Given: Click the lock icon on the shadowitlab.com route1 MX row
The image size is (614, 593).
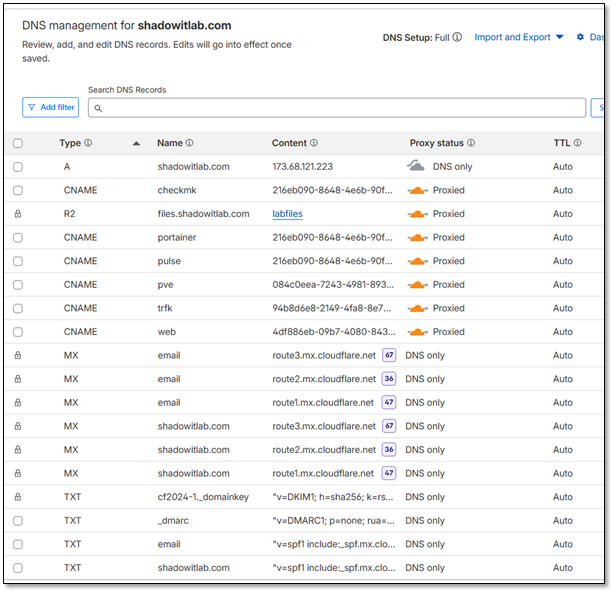Looking at the screenshot, I should (18, 474).
